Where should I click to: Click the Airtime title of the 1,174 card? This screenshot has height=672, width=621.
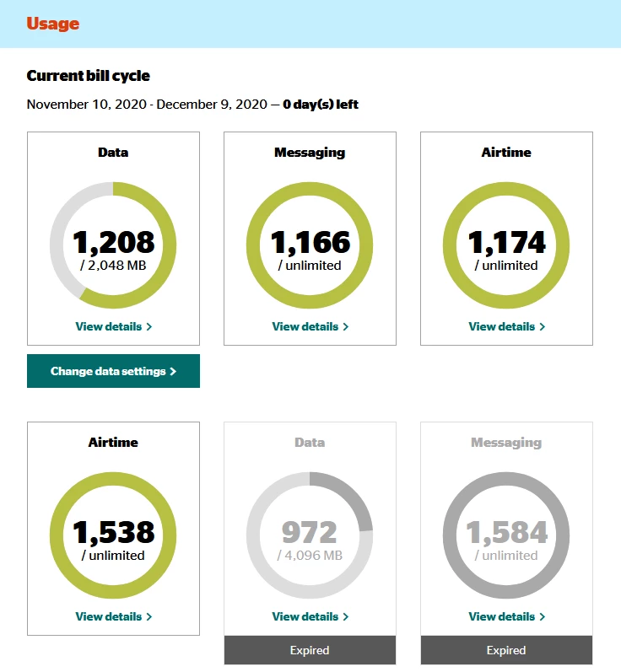[506, 153]
